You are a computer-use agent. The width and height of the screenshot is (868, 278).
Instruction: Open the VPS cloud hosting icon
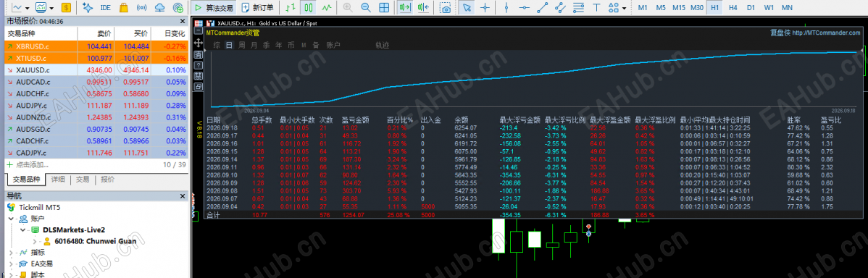160,8
